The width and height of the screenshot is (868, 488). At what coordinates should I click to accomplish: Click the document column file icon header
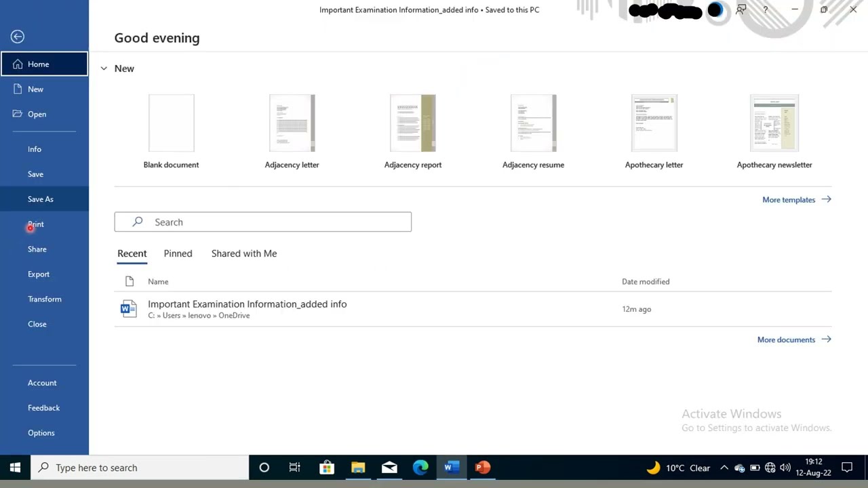(130, 282)
